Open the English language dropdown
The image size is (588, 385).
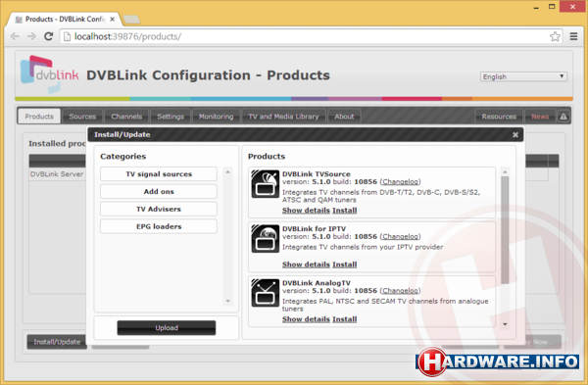click(x=523, y=76)
